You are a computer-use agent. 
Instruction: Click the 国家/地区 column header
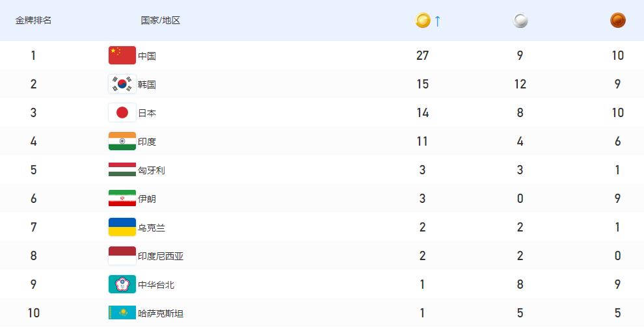(161, 20)
